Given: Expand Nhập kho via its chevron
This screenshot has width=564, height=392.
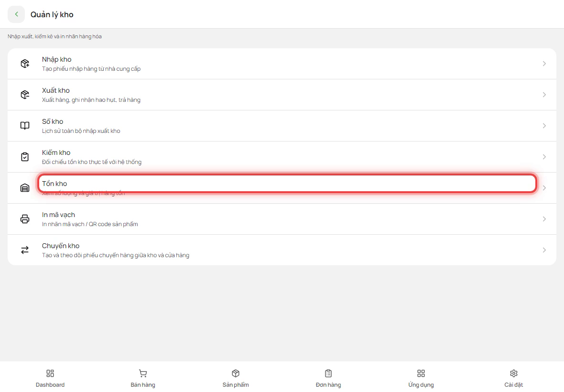Looking at the screenshot, I should [544, 64].
